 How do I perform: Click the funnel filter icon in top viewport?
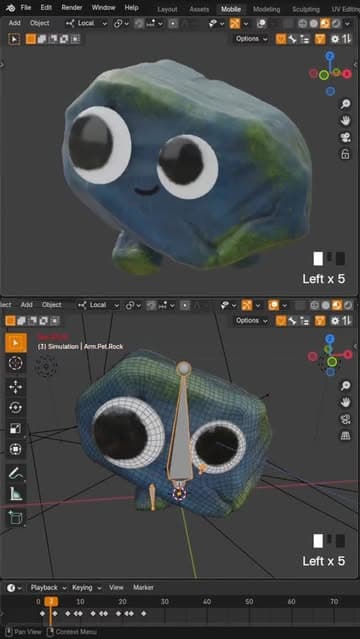pos(320,39)
